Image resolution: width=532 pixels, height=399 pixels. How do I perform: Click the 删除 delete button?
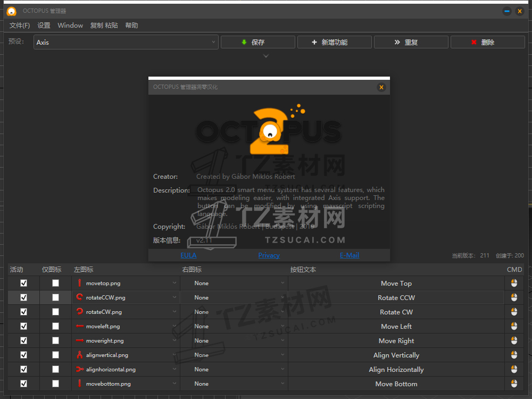(487, 42)
